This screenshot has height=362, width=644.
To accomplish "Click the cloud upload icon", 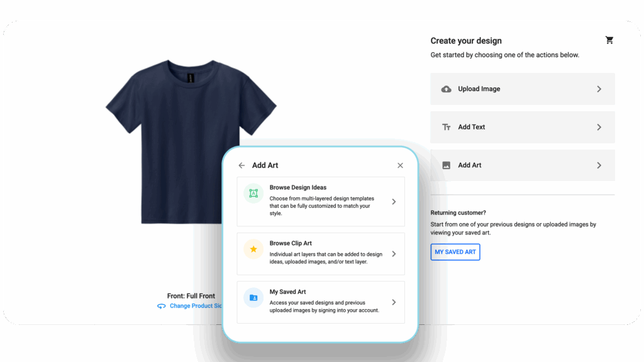I will [x=446, y=89].
